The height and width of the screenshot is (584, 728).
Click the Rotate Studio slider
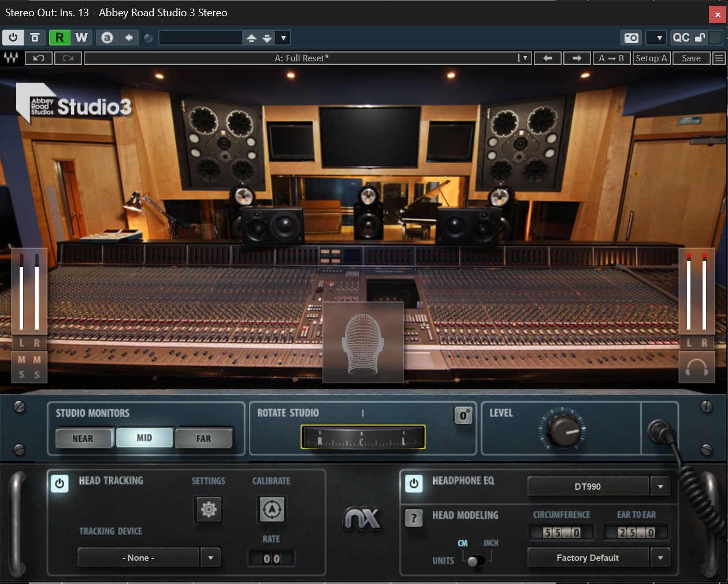tap(363, 437)
